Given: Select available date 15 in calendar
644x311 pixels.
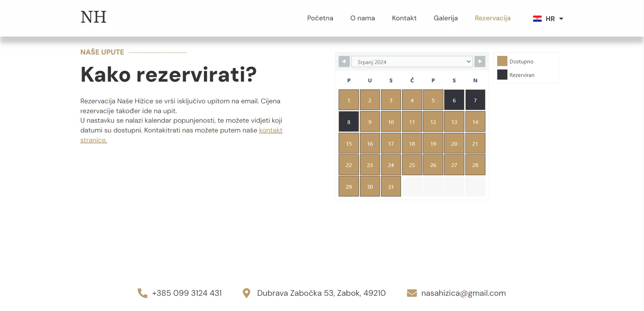Looking at the screenshot, I should [349, 144].
